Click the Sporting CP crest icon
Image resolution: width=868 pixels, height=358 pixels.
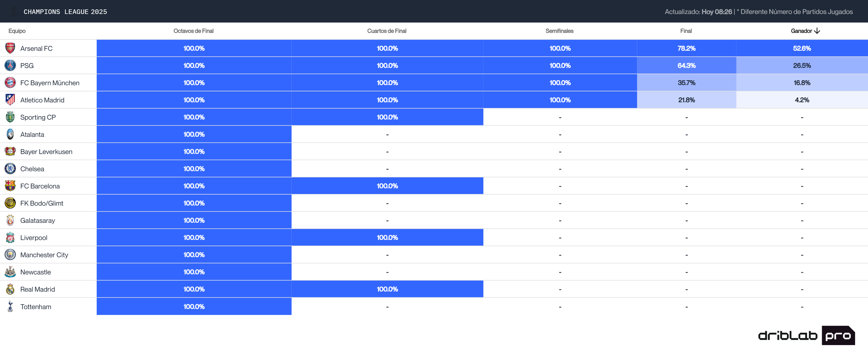(x=10, y=117)
